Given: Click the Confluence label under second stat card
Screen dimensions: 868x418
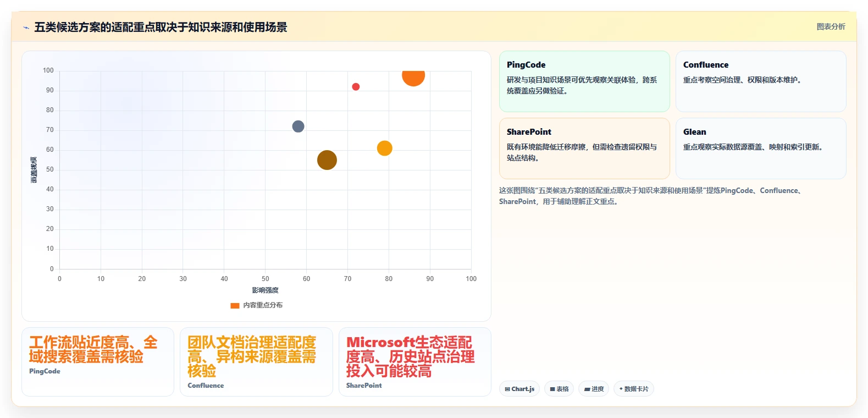Looking at the screenshot, I should [x=206, y=386].
